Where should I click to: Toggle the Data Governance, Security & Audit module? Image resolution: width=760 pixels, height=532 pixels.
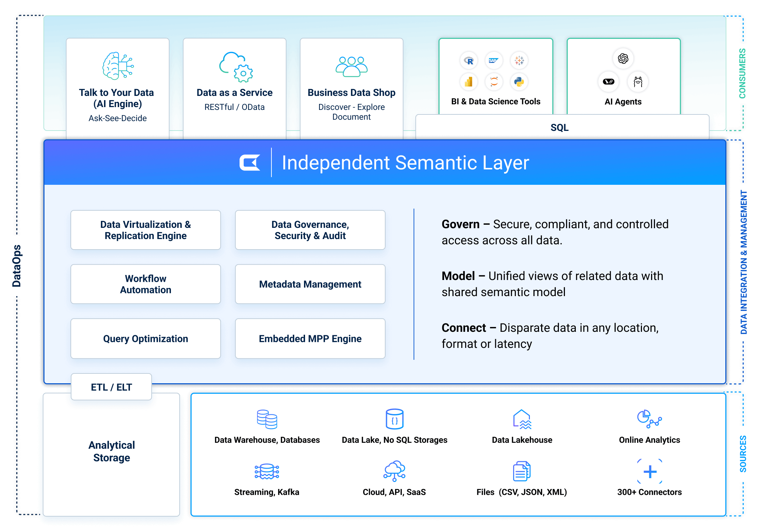coord(310,230)
